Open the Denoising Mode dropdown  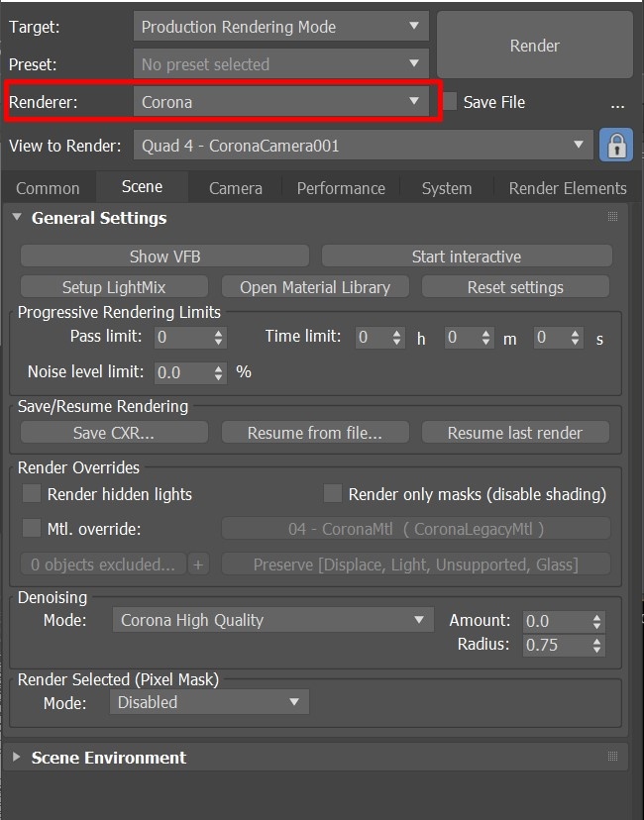273,620
